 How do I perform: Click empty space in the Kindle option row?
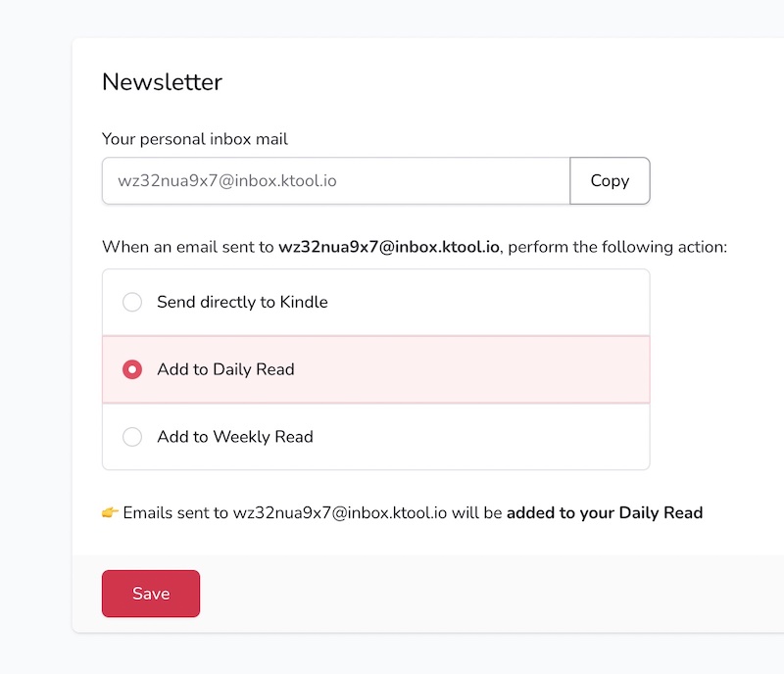pyautogui.click(x=490, y=303)
